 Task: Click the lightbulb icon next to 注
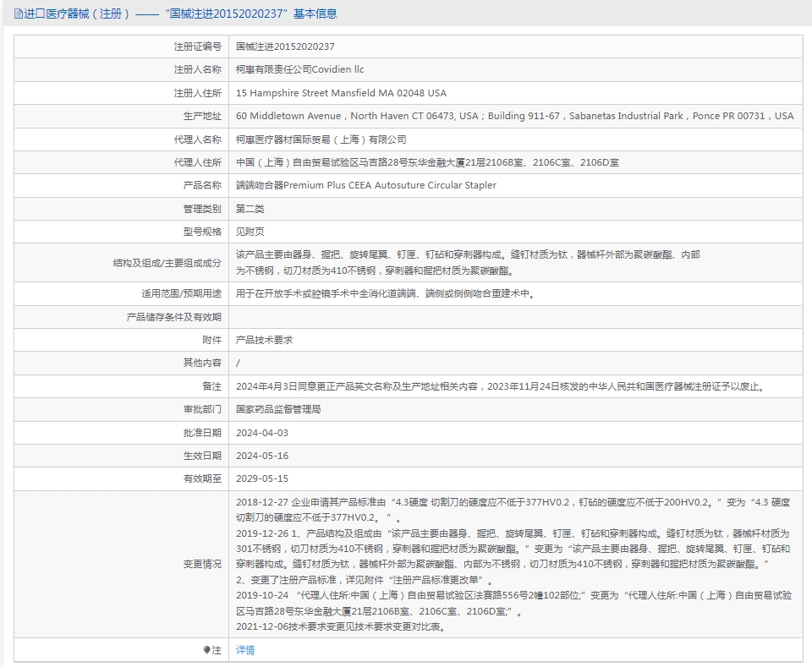click(206, 650)
